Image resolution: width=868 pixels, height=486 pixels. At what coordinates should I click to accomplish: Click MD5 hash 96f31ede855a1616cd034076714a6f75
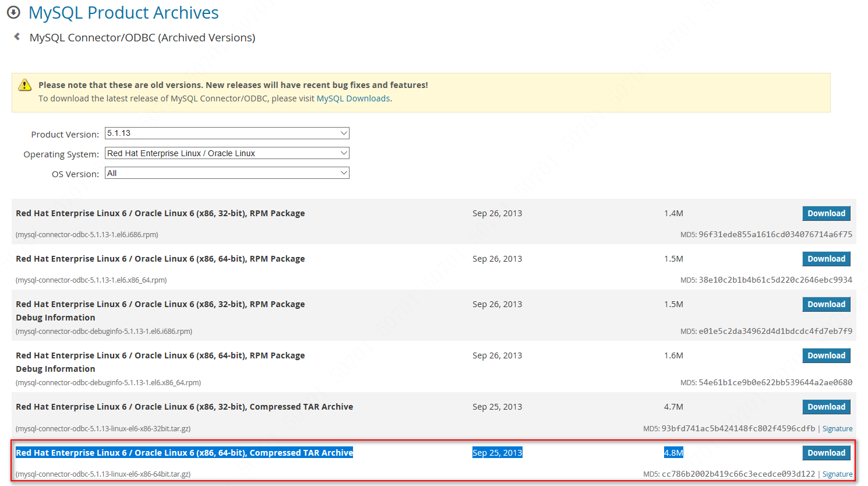click(775, 234)
